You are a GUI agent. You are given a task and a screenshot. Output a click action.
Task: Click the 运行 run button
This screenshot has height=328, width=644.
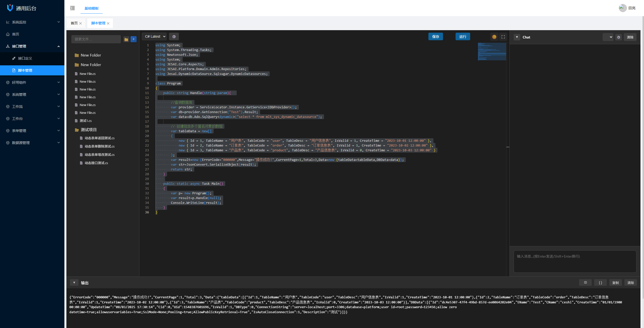[463, 36]
